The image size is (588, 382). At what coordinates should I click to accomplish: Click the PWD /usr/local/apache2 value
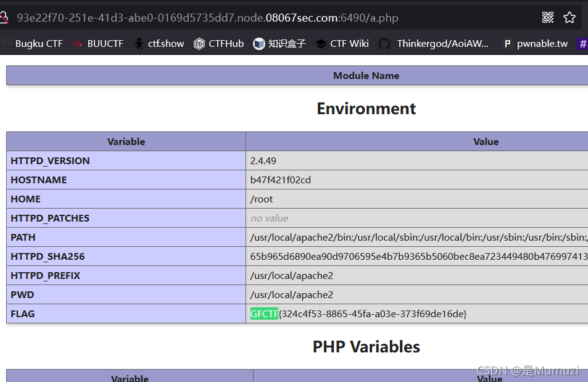click(291, 294)
